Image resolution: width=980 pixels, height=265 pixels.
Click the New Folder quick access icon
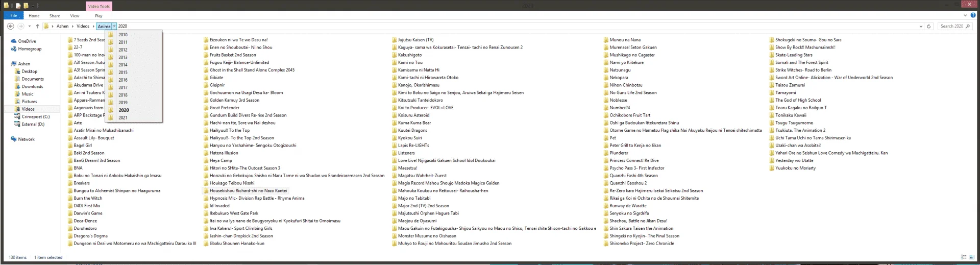coord(26,6)
